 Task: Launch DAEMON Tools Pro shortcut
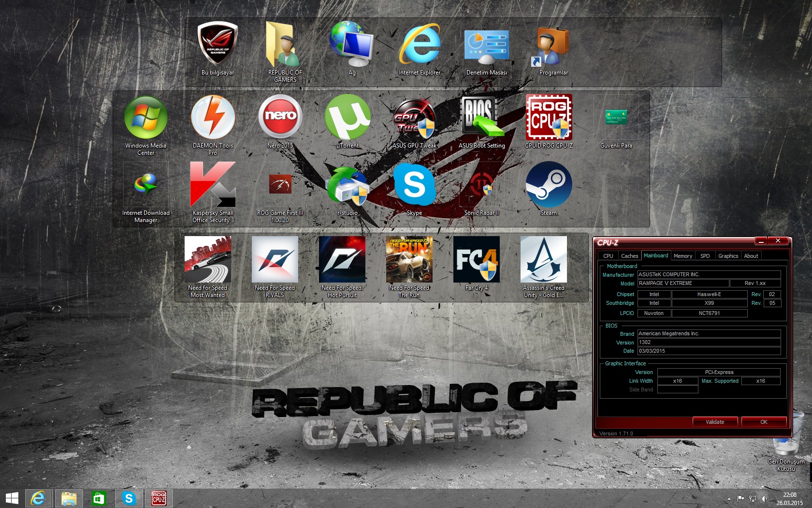pos(213,118)
